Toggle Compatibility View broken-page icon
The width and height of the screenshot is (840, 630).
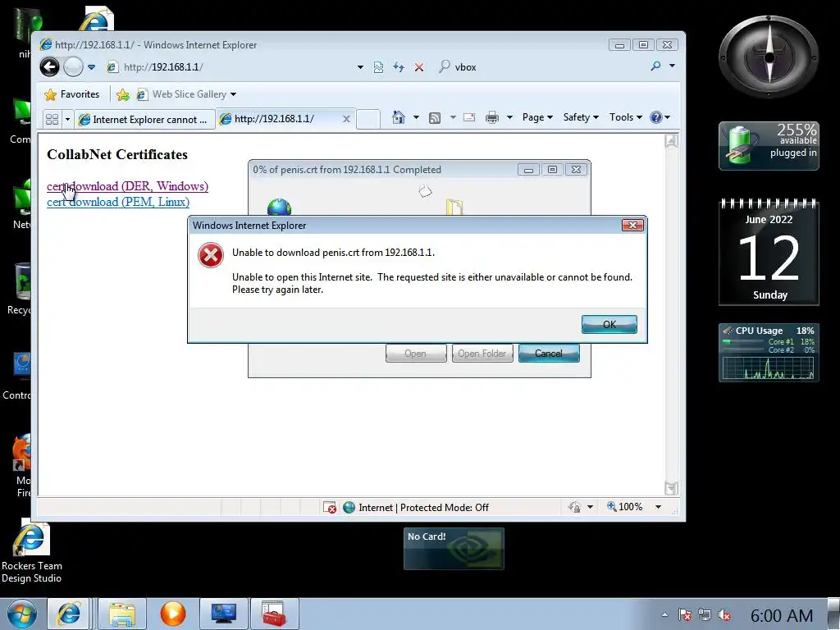click(378, 67)
